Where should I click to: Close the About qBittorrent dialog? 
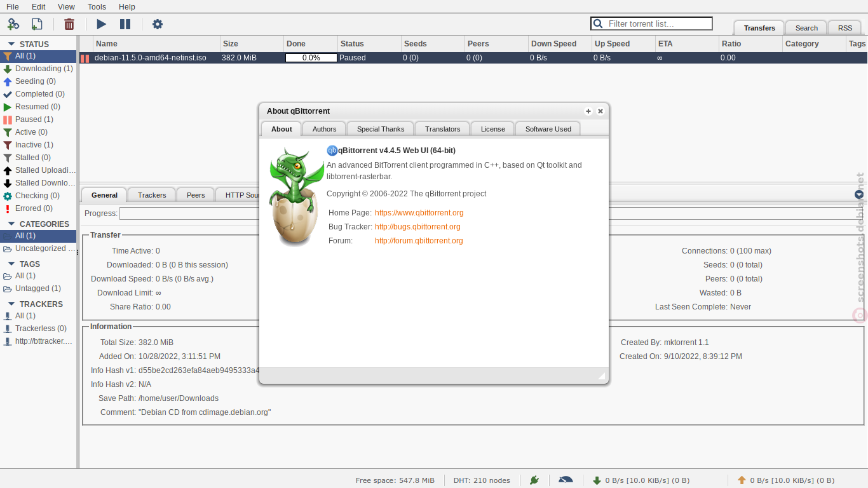coord(600,111)
